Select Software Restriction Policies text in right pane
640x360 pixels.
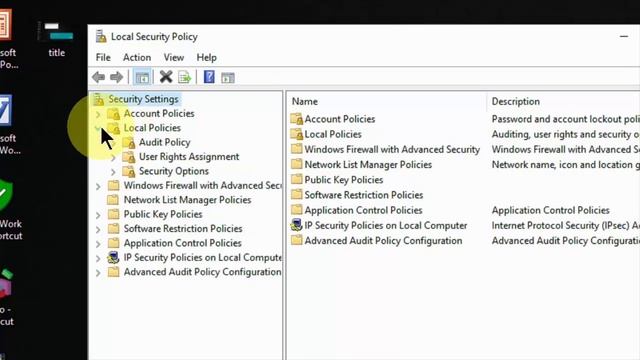[x=364, y=195]
